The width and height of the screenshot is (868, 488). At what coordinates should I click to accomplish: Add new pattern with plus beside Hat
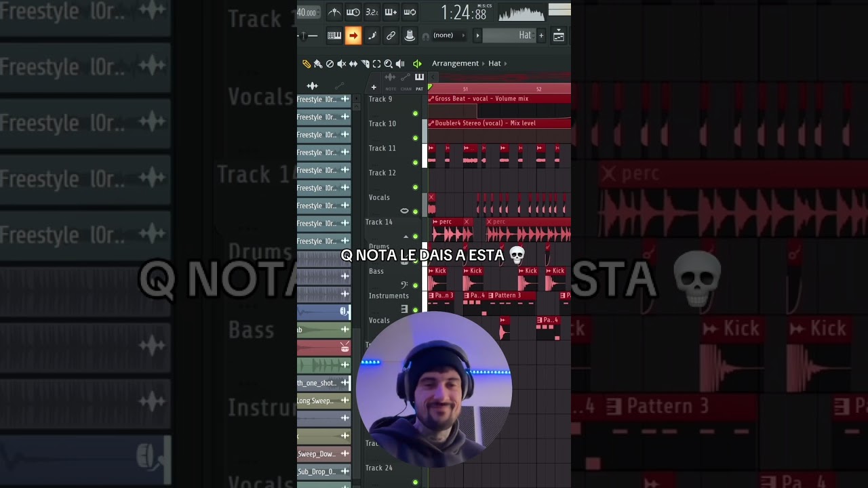pos(541,35)
